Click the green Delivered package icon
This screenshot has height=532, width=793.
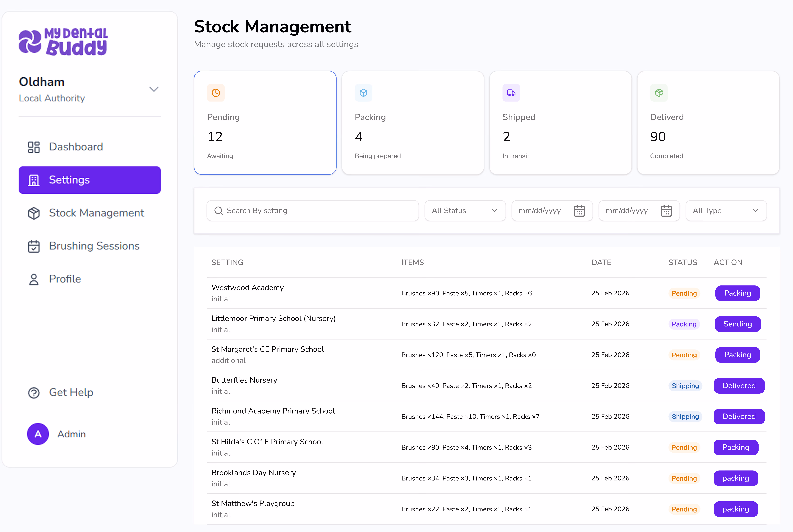tap(659, 93)
